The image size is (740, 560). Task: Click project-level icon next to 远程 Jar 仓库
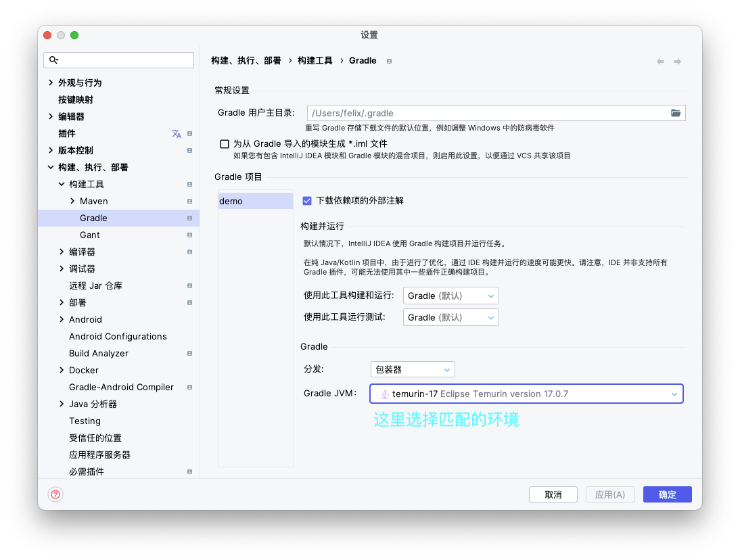(189, 286)
